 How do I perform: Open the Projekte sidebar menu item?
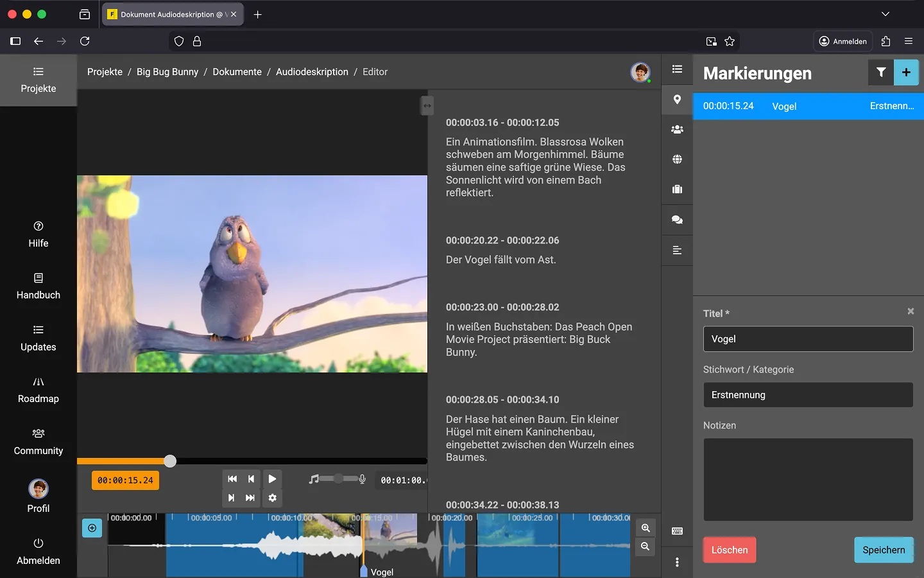click(x=38, y=80)
